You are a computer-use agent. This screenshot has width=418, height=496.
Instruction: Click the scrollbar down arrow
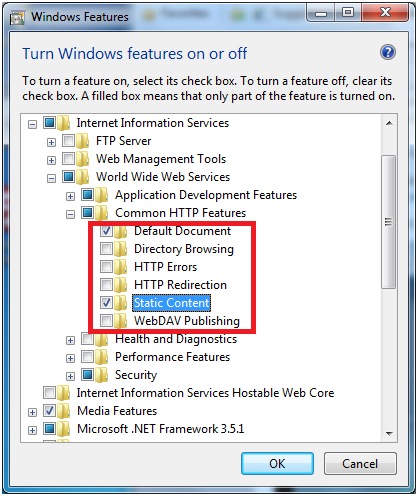389,433
